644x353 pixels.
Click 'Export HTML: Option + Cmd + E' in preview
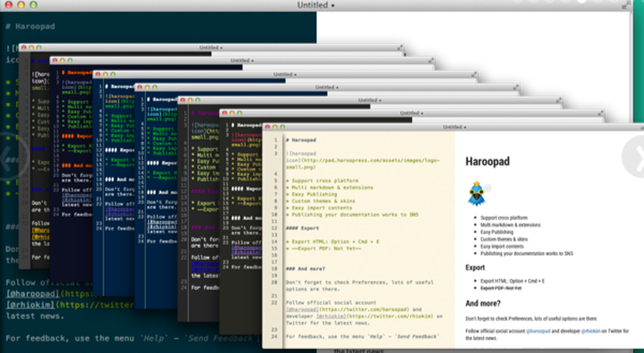tap(513, 281)
